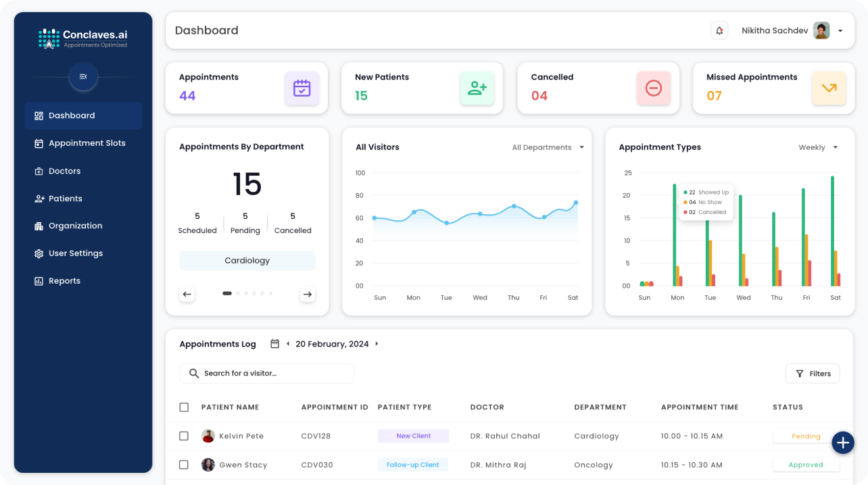Open the Reports sidebar item
The height and width of the screenshot is (485, 868).
[x=64, y=281]
